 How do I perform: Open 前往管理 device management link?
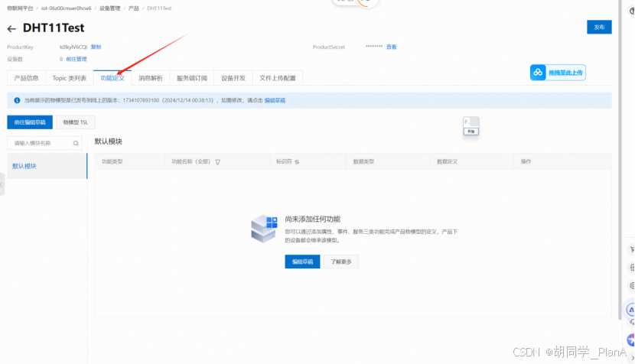[x=77, y=59]
